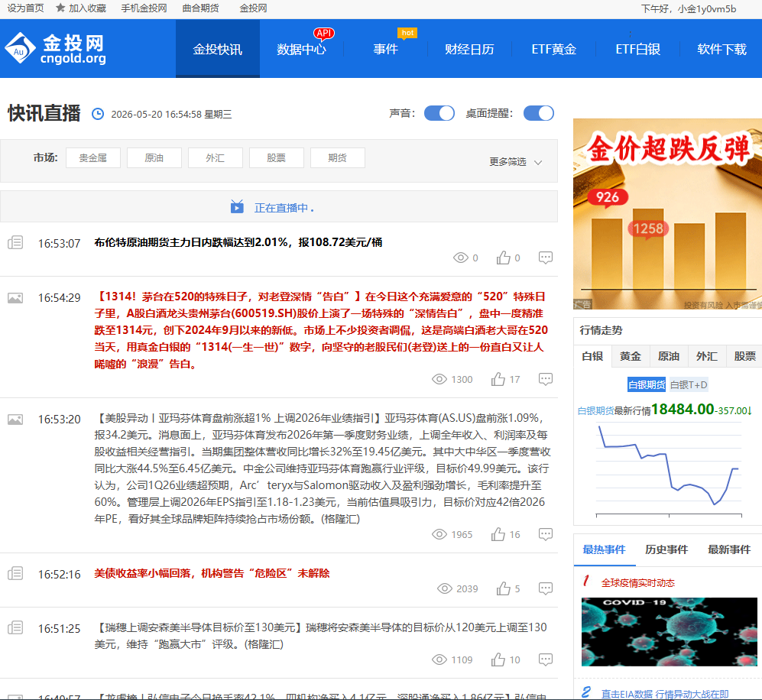762x700 pixels.
Task: Filter market by 外汇
Action: [x=216, y=158]
